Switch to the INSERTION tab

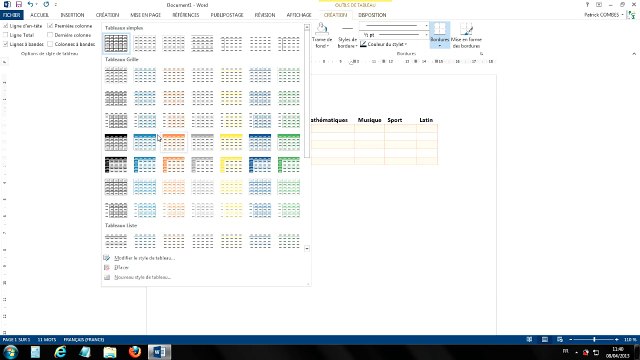point(72,15)
